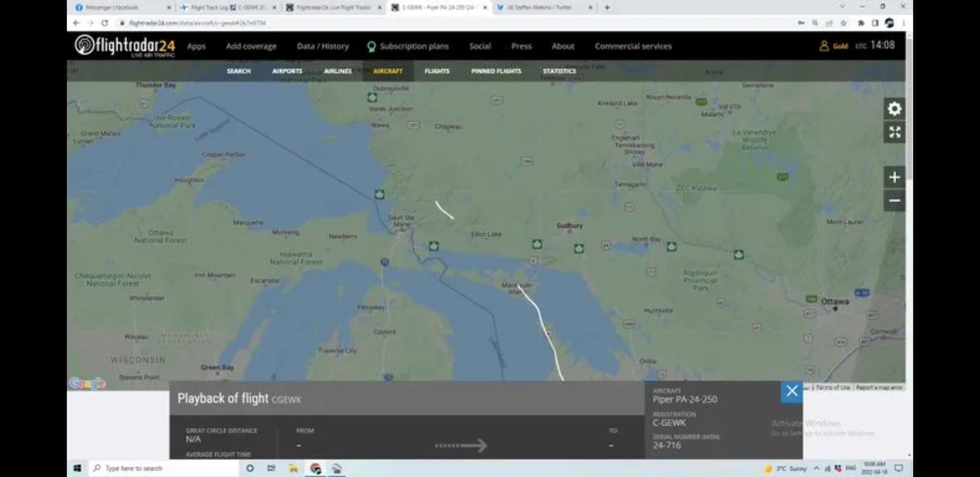Open the Gold account user icon
980x477 pixels.
click(824, 46)
